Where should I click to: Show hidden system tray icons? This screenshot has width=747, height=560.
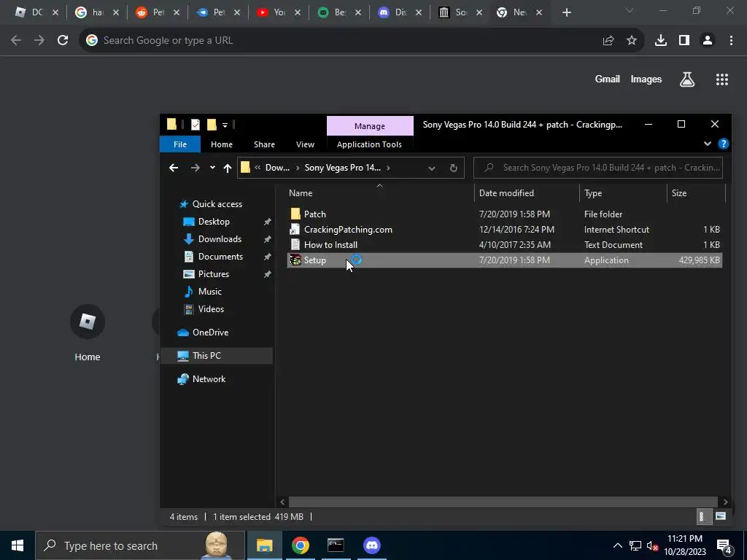(617, 545)
